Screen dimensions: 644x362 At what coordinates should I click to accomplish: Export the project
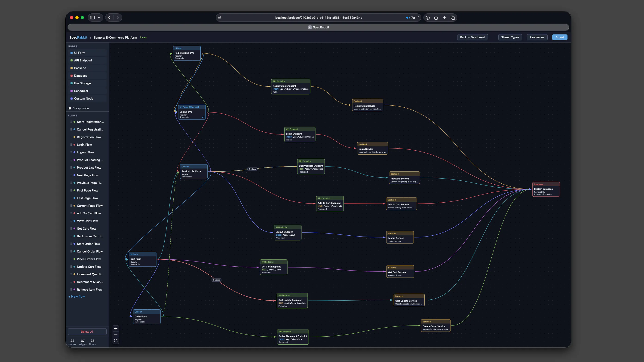pos(560,37)
